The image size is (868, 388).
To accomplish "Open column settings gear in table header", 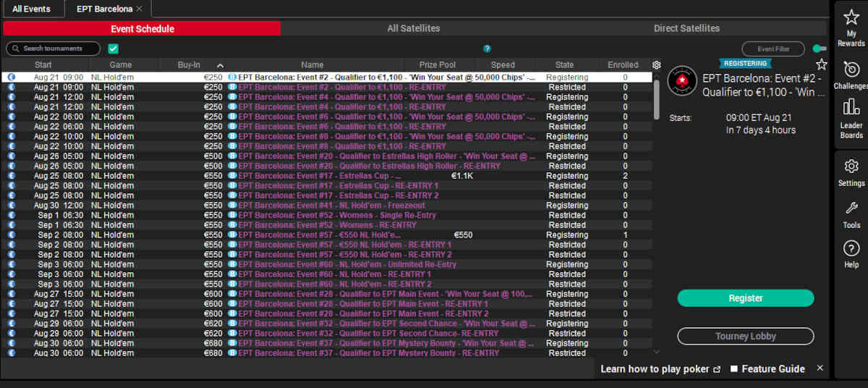I will (x=656, y=65).
